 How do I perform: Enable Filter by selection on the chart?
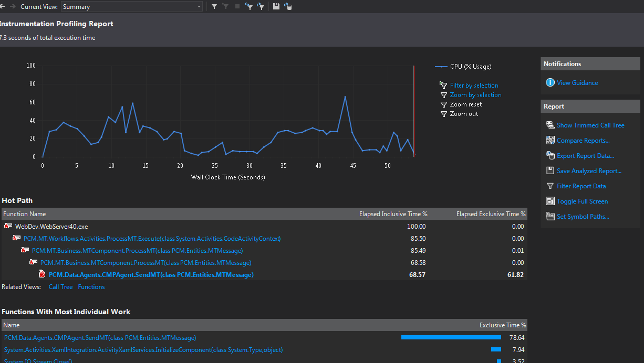coord(474,85)
